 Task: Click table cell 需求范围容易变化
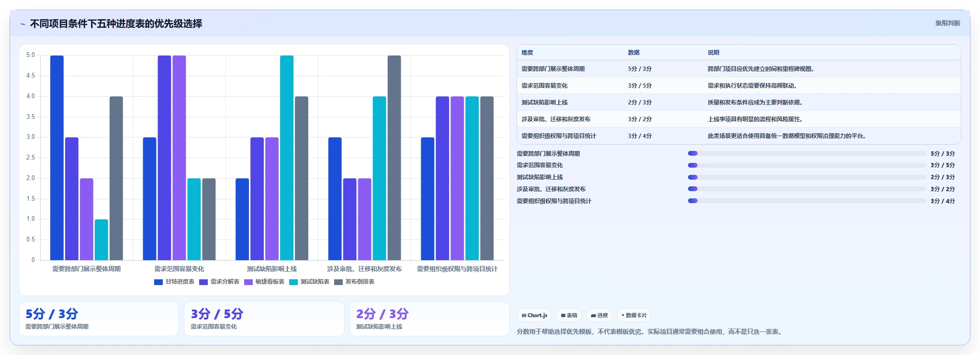coord(544,86)
